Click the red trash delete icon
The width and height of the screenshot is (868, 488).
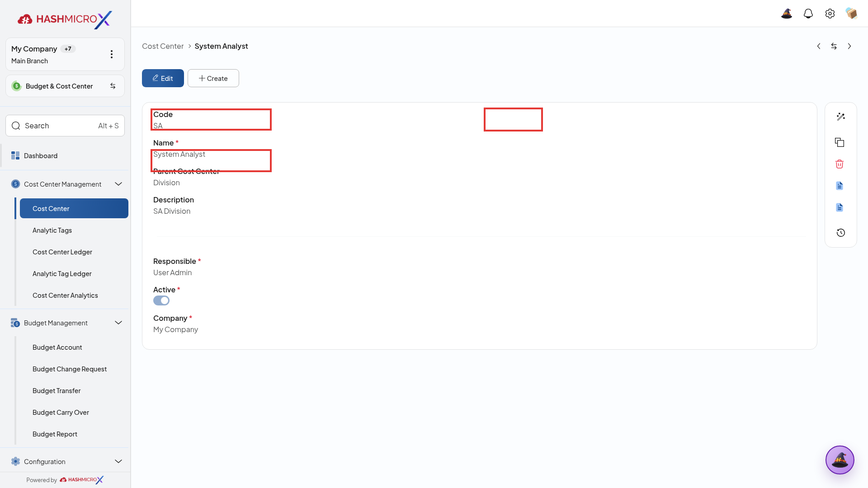(840, 164)
